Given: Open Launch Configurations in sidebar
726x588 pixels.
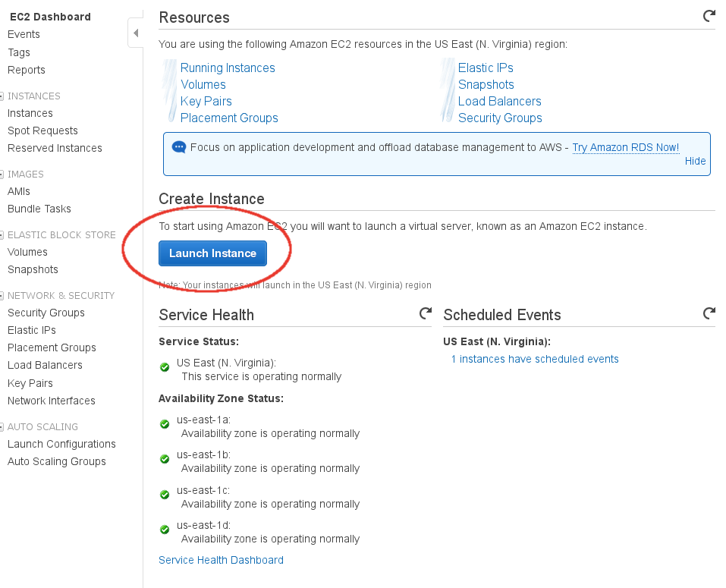Looking at the screenshot, I should (61, 444).
